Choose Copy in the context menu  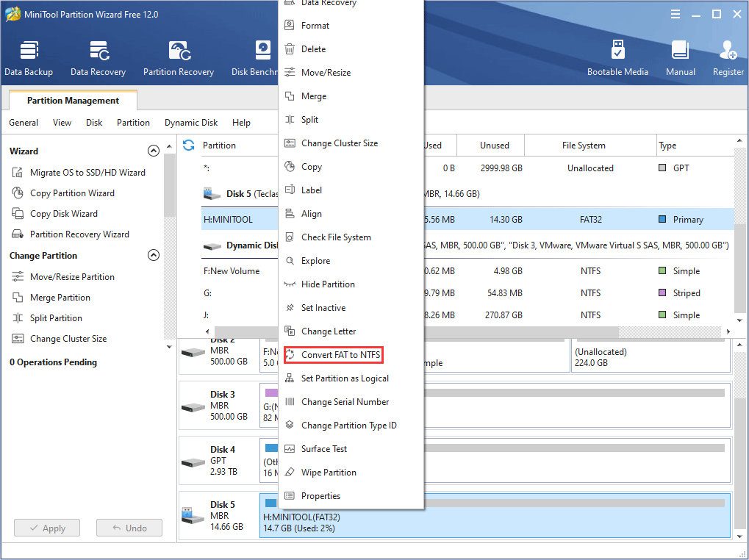point(351,166)
